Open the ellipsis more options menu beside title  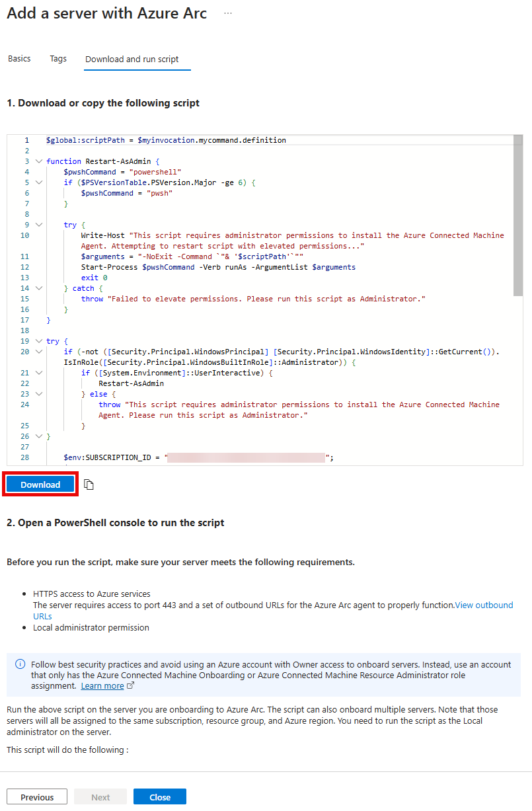[x=228, y=13]
